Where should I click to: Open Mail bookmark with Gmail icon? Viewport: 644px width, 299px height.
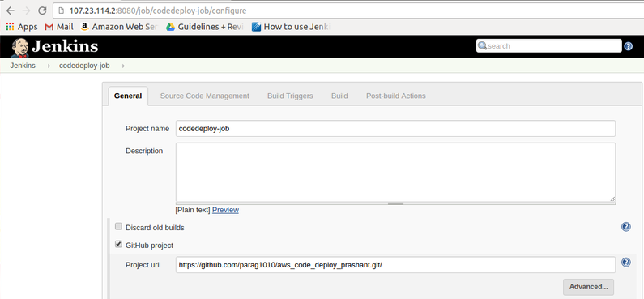click(59, 27)
